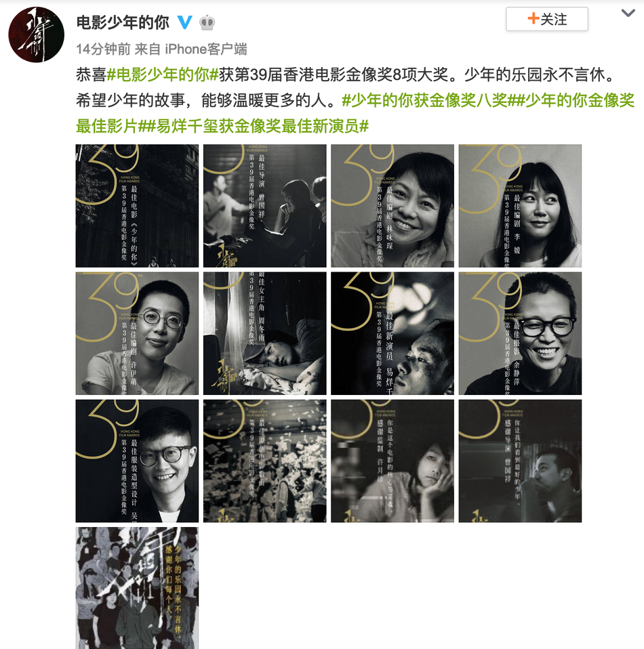Open the 最佳导演 曾国祥 poster thumbnail
Screen dimensions: 644x649
264,206
